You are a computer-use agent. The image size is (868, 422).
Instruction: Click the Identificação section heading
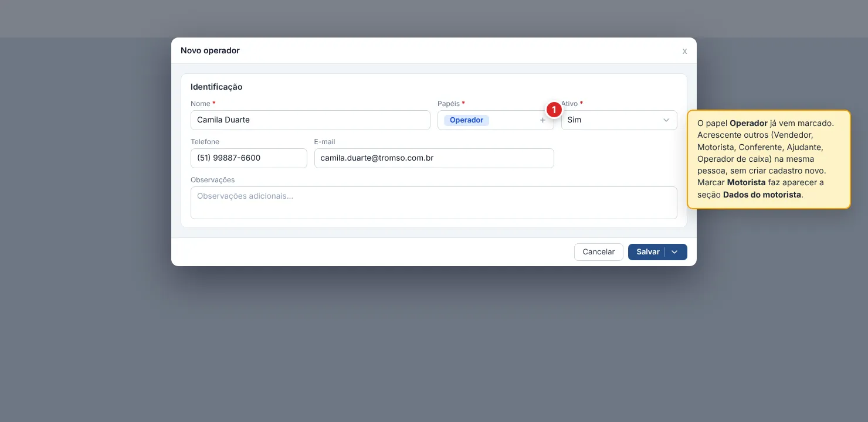[216, 87]
